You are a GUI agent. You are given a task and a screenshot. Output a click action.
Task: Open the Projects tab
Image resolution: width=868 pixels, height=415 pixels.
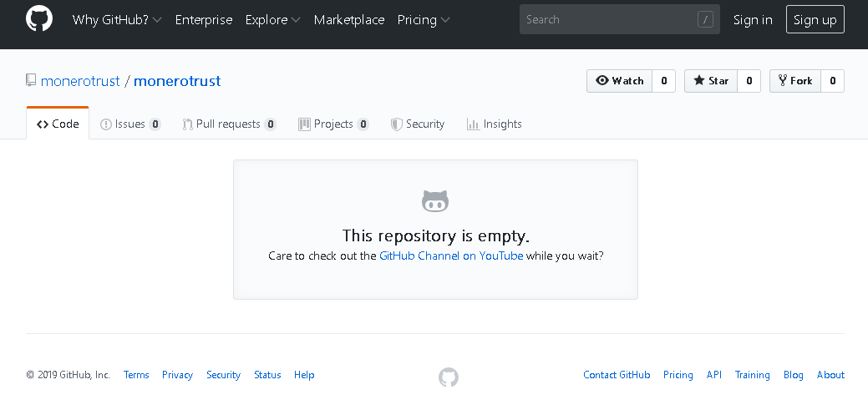point(333,124)
